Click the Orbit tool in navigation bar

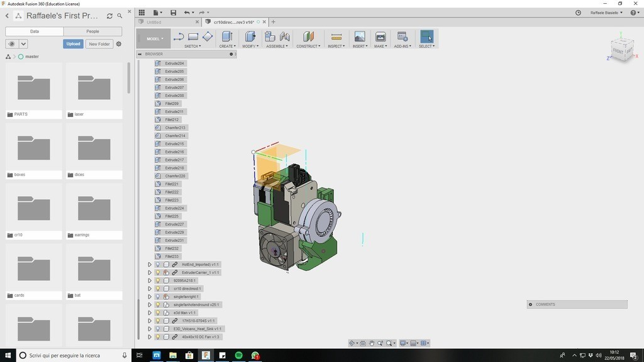pos(352,343)
